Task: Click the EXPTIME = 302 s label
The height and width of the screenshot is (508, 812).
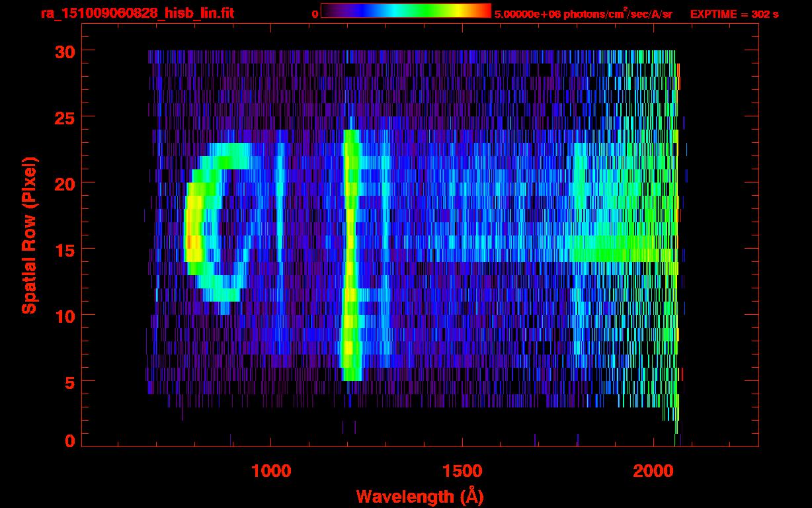Action: [734, 14]
